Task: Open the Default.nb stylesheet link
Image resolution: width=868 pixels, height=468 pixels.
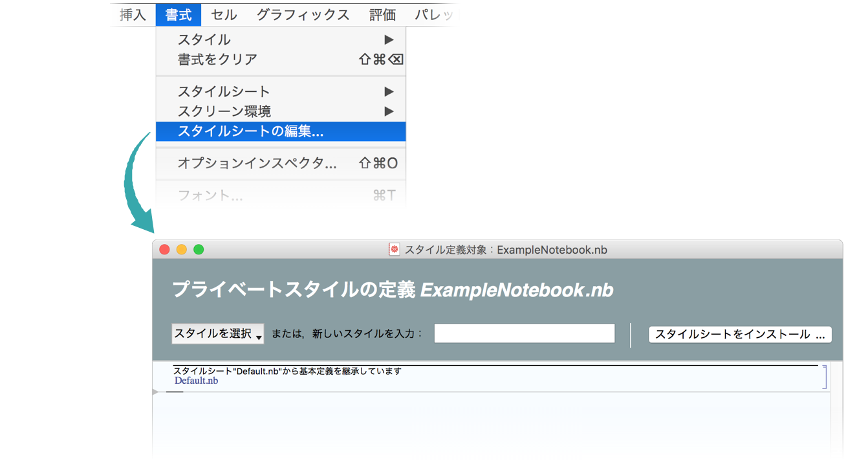Action: pyautogui.click(x=196, y=381)
